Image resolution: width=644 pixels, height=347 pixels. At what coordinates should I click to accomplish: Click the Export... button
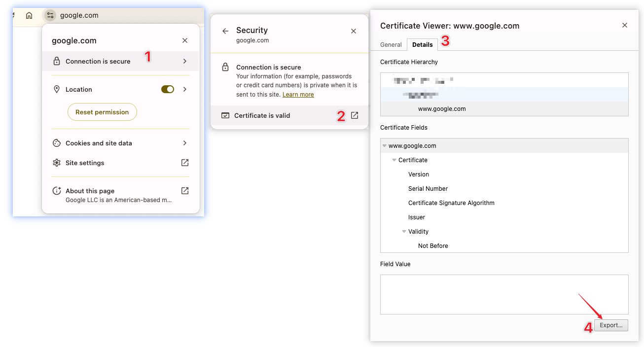(611, 325)
